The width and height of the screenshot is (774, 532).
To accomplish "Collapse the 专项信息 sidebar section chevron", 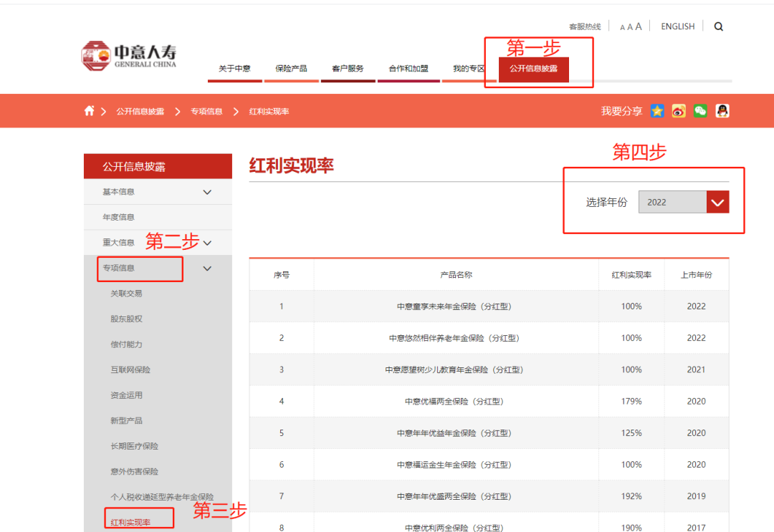I will pyautogui.click(x=207, y=269).
